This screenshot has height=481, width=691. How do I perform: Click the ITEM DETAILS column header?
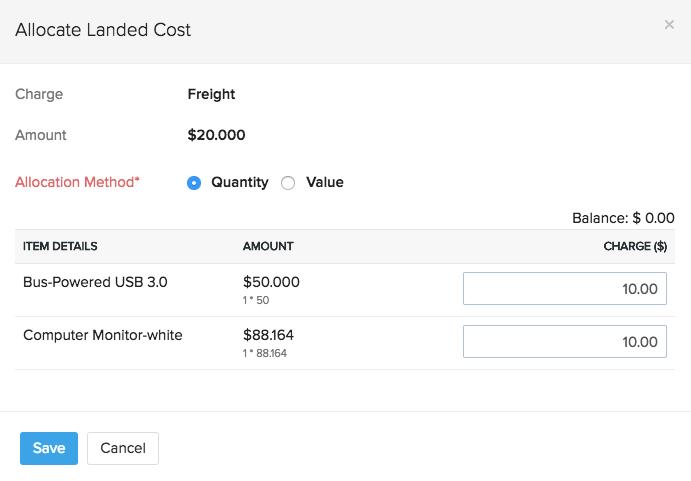pyautogui.click(x=60, y=246)
